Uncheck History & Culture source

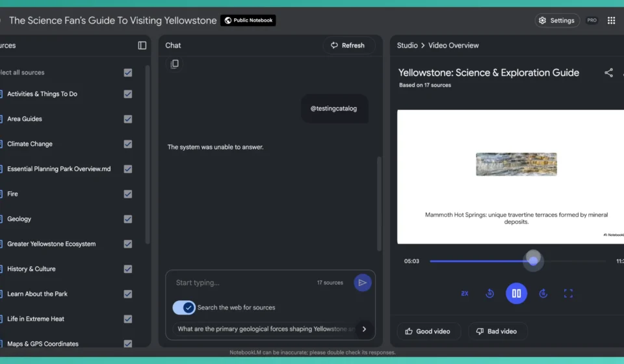(128, 269)
